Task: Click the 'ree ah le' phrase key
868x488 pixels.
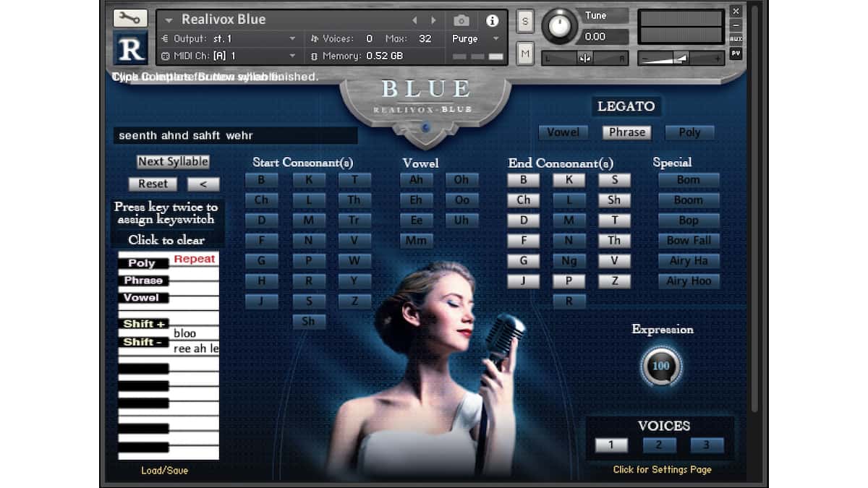Action: point(195,349)
